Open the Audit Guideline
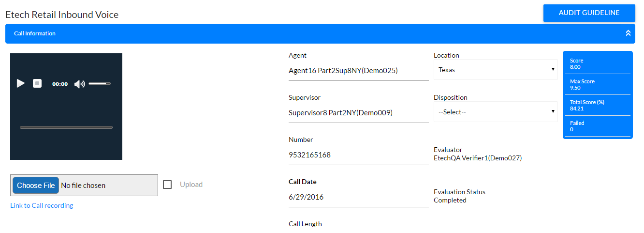644x233 pixels. pos(589,13)
